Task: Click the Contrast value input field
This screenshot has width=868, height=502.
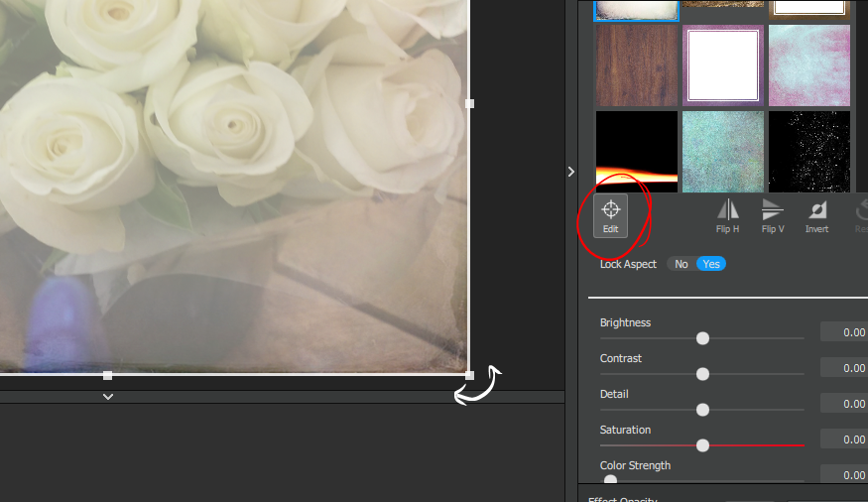Action: click(844, 368)
